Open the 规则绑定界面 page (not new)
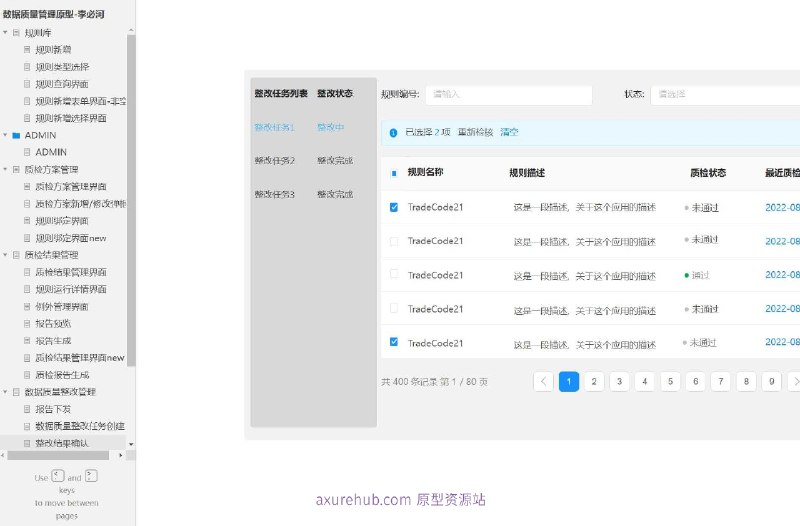Viewport: 800px width, 526px height. [x=62, y=221]
